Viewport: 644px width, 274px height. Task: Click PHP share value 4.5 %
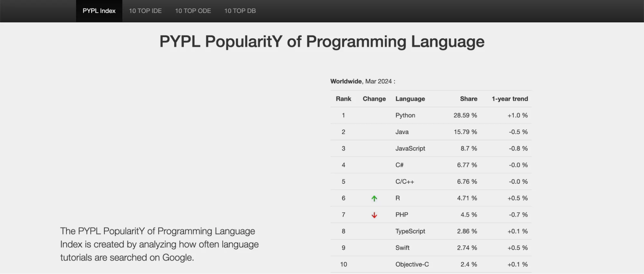[x=469, y=215]
